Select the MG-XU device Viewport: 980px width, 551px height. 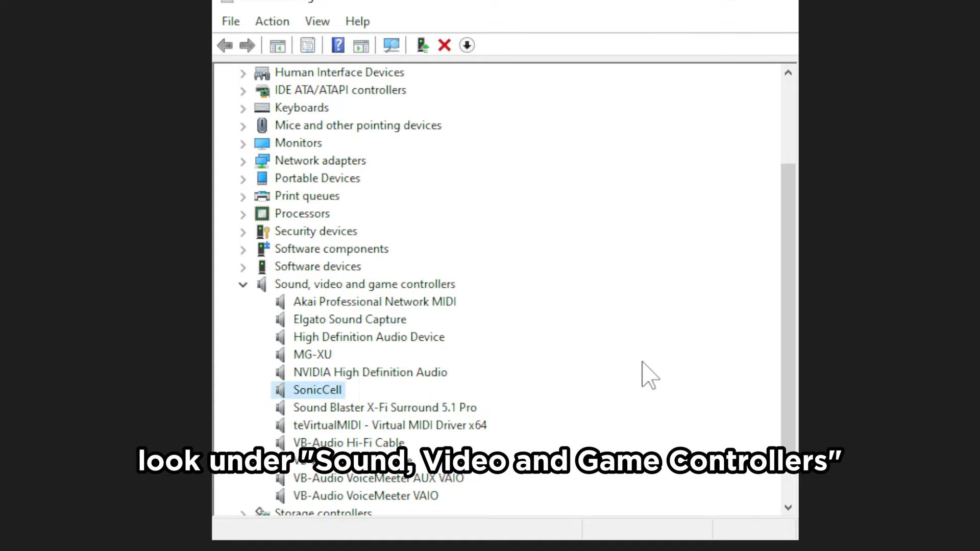(312, 355)
